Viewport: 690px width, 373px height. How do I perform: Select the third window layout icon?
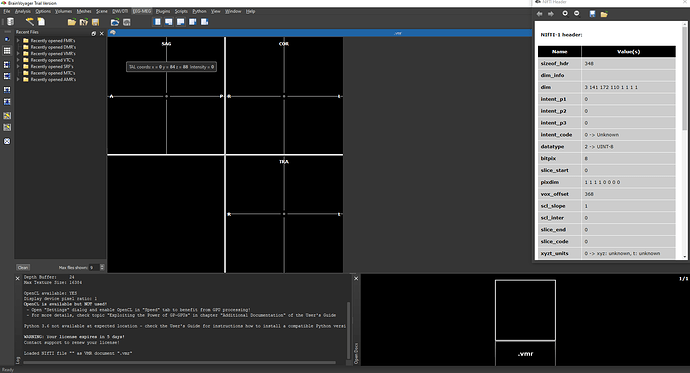pyautogui.click(x=181, y=22)
